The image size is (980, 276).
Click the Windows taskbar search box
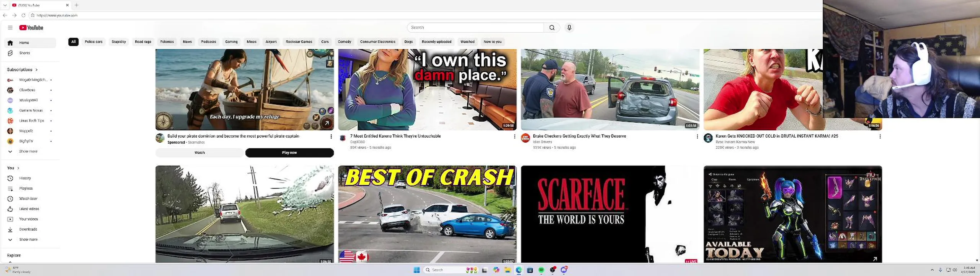click(451, 270)
